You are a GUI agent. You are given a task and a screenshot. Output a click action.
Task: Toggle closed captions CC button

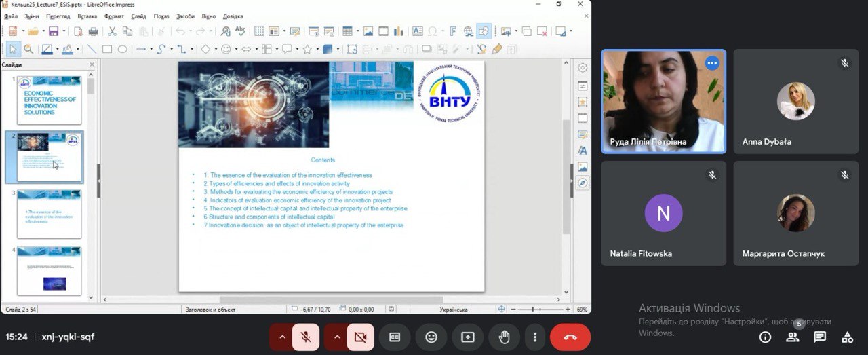point(395,337)
